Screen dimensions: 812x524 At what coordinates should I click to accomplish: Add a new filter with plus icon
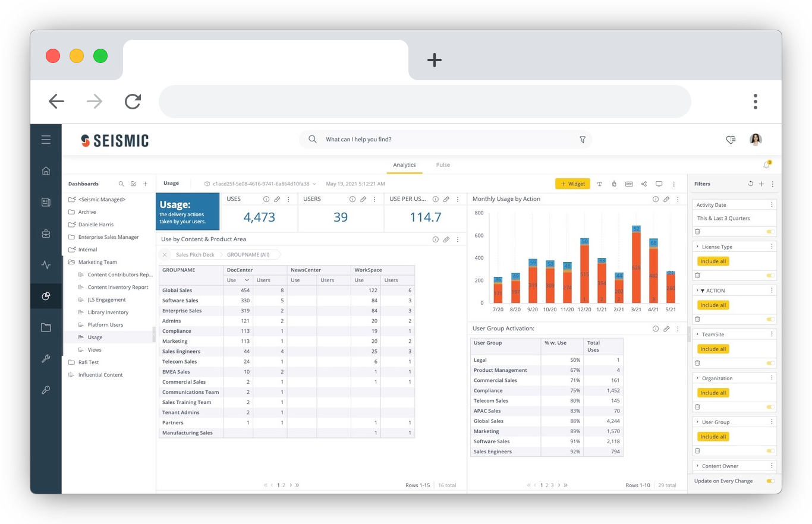761,184
